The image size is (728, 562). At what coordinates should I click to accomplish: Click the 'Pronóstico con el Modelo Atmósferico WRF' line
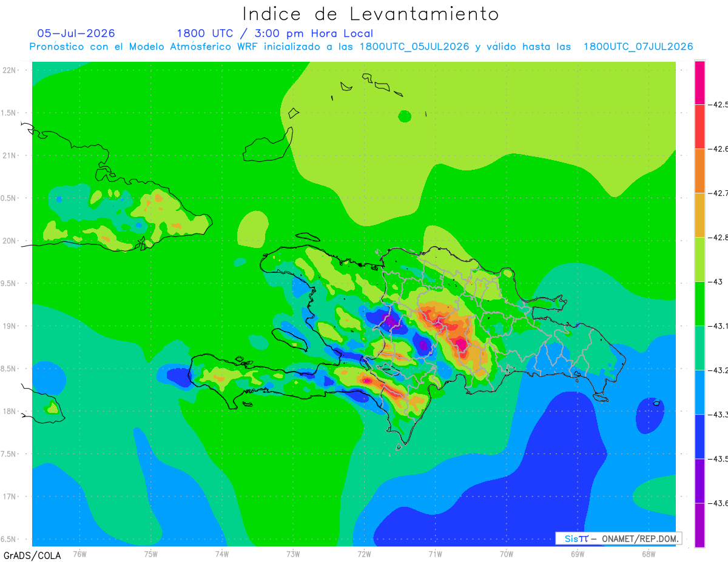[361, 47]
